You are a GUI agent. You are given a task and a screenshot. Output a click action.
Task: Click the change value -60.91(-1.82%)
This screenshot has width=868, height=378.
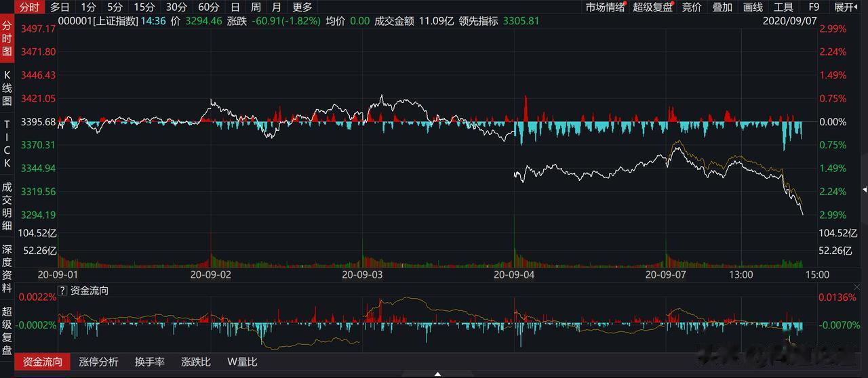[285, 21]
